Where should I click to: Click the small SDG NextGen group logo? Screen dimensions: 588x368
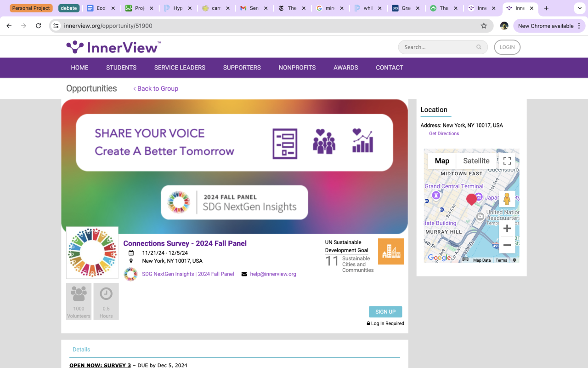[x=130, y=274]
